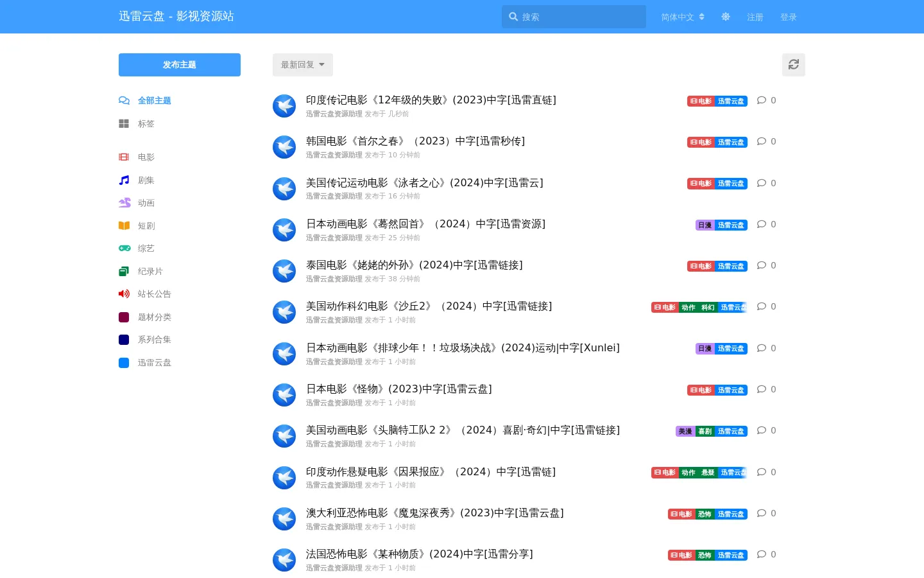Screen dimensions: 924x578
Task: Open the 最新回复 sort dropdown
Action: pos(303,65)
